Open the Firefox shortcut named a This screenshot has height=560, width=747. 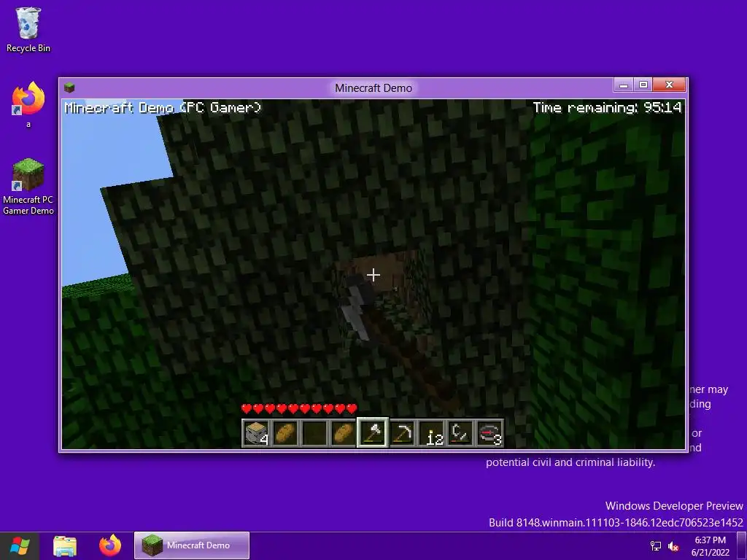pyautogui.click(x=28, y=105)
